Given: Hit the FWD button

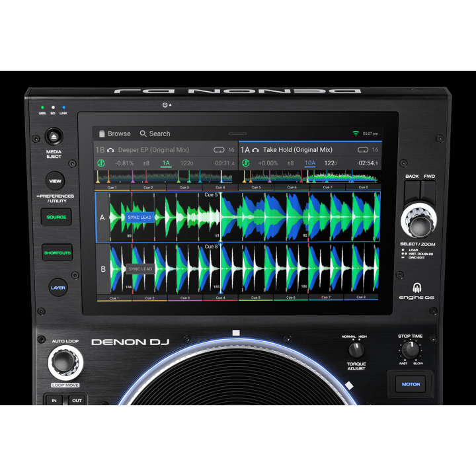Looking at the screenshot, I should pos(428,192).
